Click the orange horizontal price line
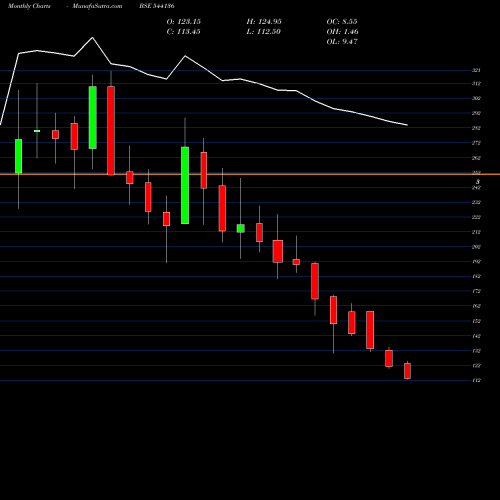500x500 pixels. pos(250,174)
